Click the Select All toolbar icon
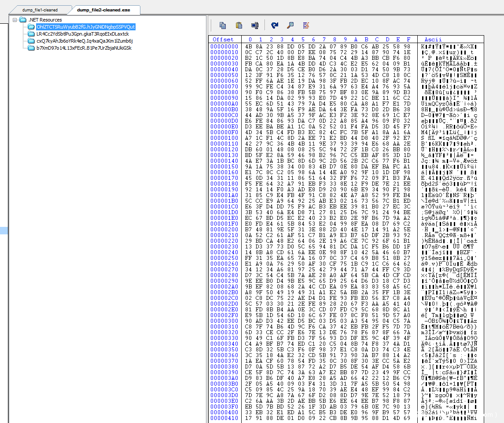The height and width of the screenshot is (423, 504). click(254, 26)
